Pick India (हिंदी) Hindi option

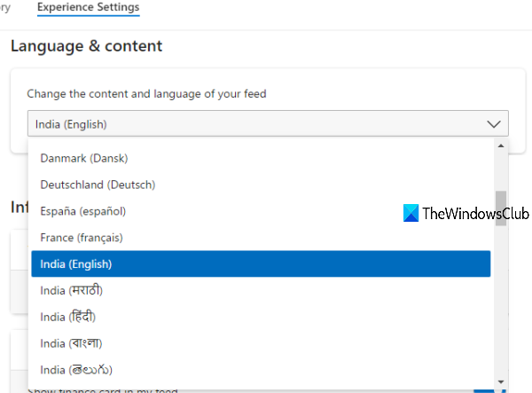[68, 317]
